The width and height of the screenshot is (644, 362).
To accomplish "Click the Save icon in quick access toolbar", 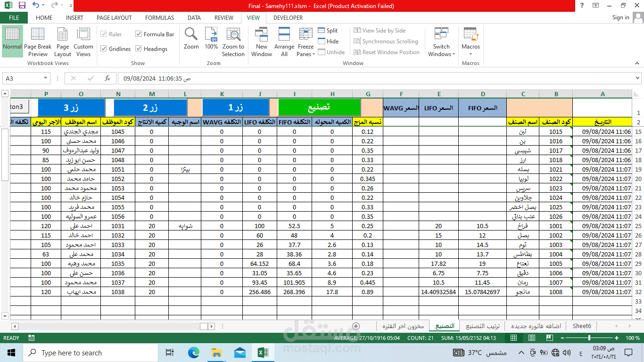I will (x=22, y=6).
